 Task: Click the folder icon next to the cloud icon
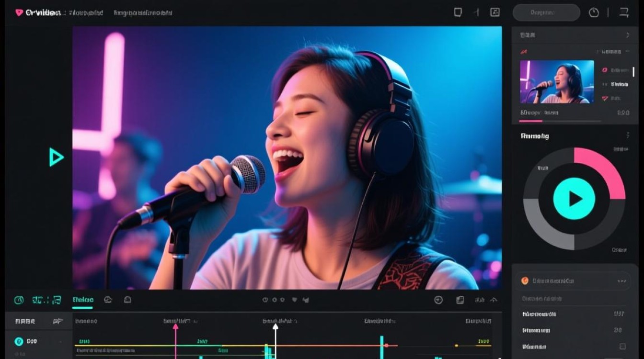127,300
